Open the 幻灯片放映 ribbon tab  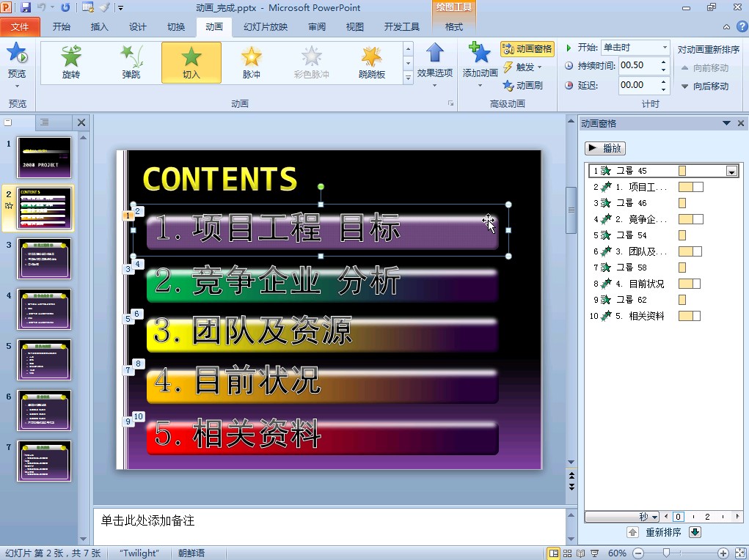(266, 27)
